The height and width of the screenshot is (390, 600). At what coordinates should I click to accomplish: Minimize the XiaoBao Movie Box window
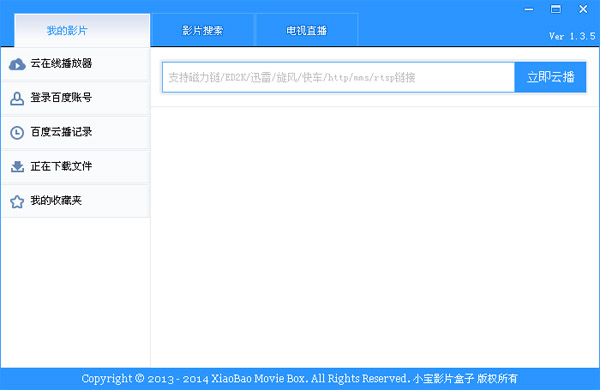point(529,9)
